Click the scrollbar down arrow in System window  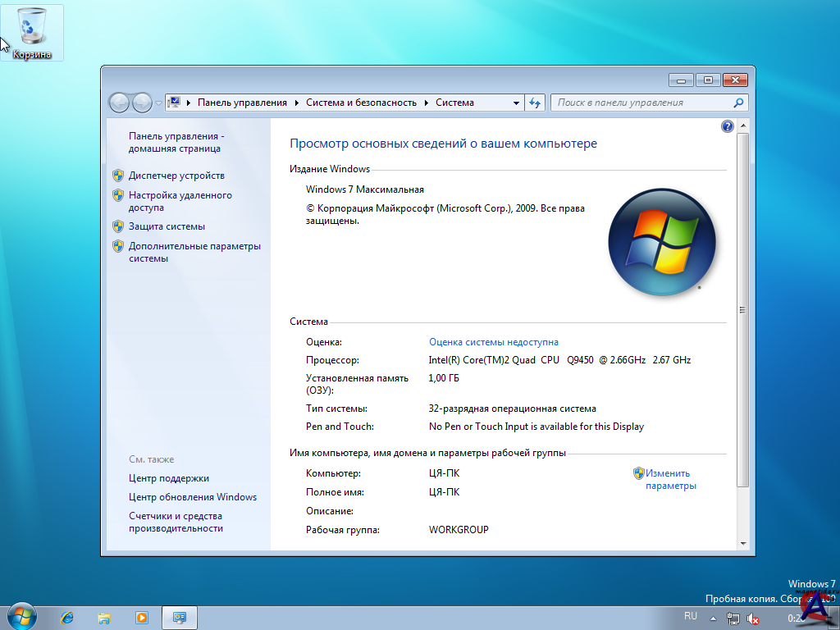tap(743, 543)
